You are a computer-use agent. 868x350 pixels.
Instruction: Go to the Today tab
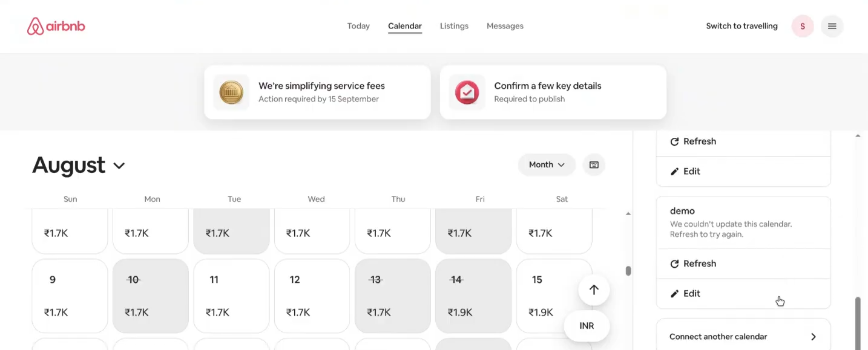click(x=358, y=26)
